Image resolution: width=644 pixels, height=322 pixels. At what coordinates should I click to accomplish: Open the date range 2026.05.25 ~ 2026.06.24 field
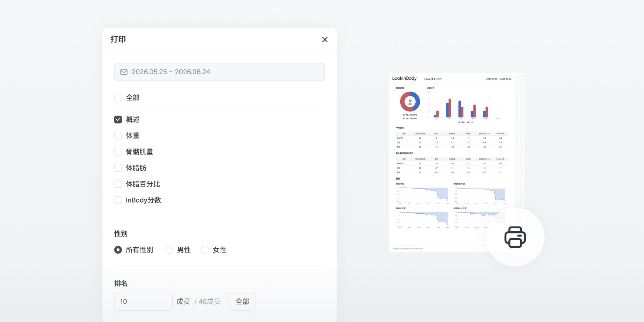click(220, 72)
